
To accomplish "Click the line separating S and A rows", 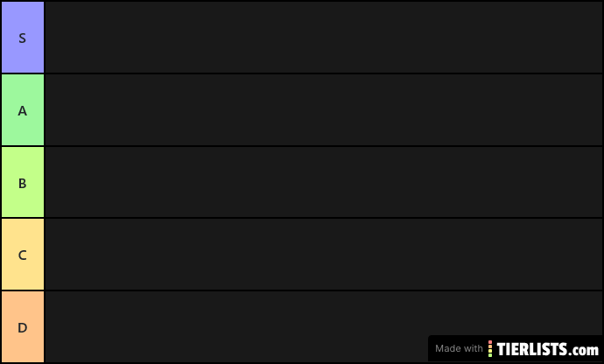I will pyautogui.click(x=323, y=73).
